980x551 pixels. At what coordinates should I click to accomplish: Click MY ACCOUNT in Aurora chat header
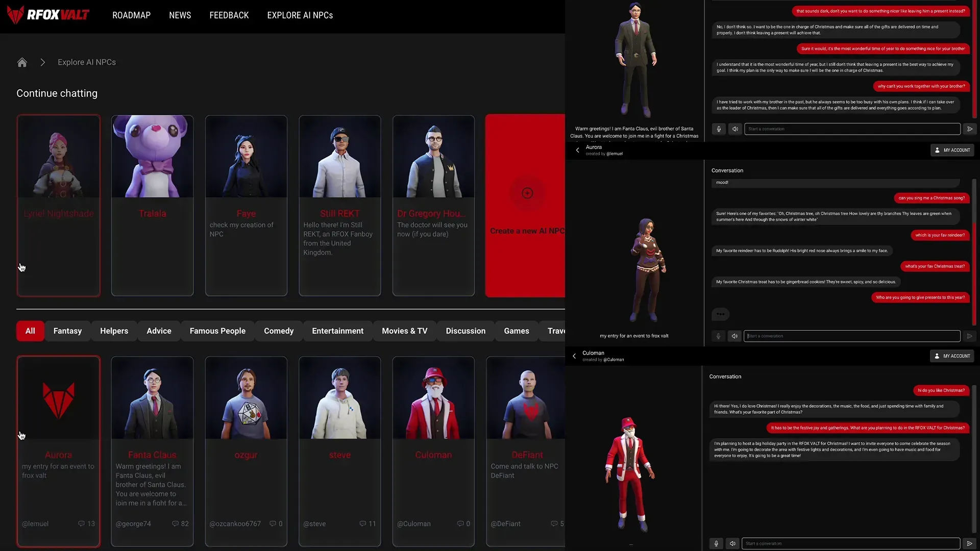coord(952,150)
